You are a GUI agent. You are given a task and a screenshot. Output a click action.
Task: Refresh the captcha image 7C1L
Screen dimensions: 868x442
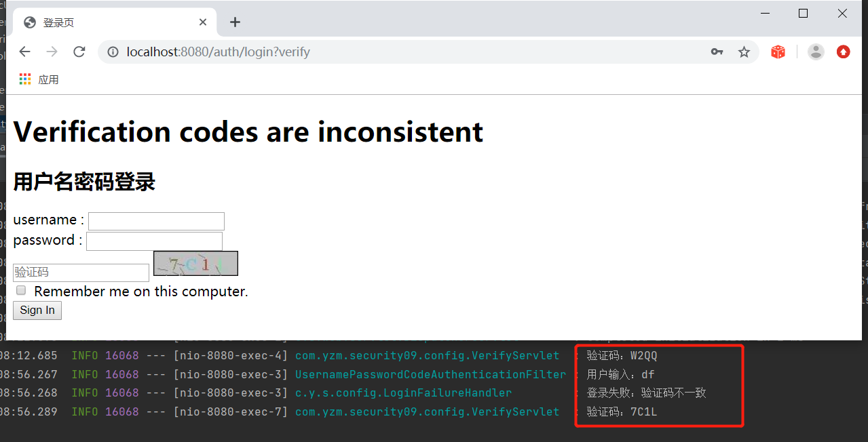click(195, 264)
